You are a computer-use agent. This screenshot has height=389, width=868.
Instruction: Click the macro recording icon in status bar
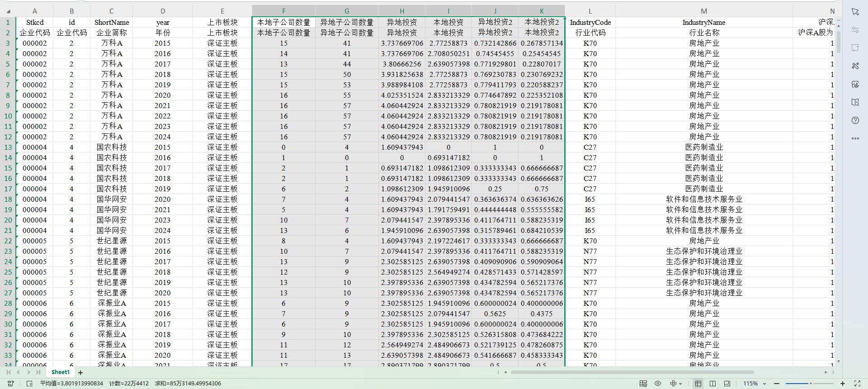pyautogui.click(x=11, y=384)
